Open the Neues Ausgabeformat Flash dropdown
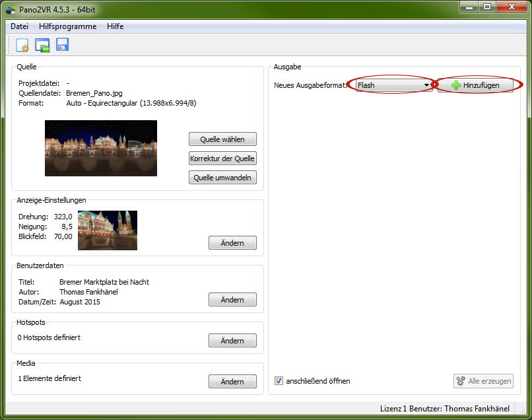Image resolution: width=532 pixels, height=420 pixels. coord(393,85)
